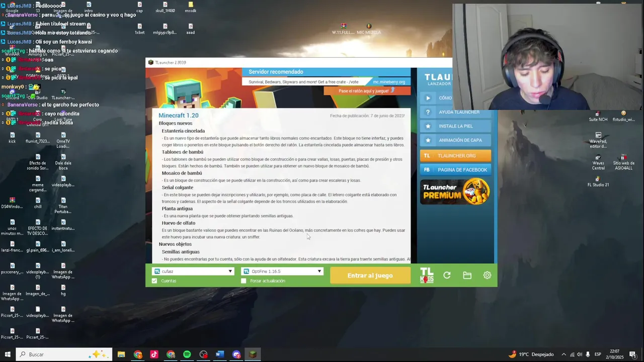Screen dimensions: 644x362
Task: Select 'Waves Central' desktop icon
Action: point(598,162)
